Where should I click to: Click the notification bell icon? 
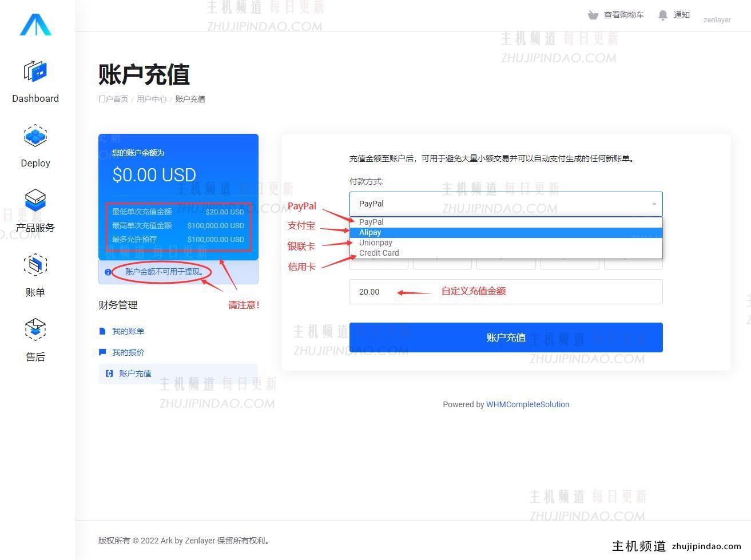pyautogui.click(x=663, y=15)
